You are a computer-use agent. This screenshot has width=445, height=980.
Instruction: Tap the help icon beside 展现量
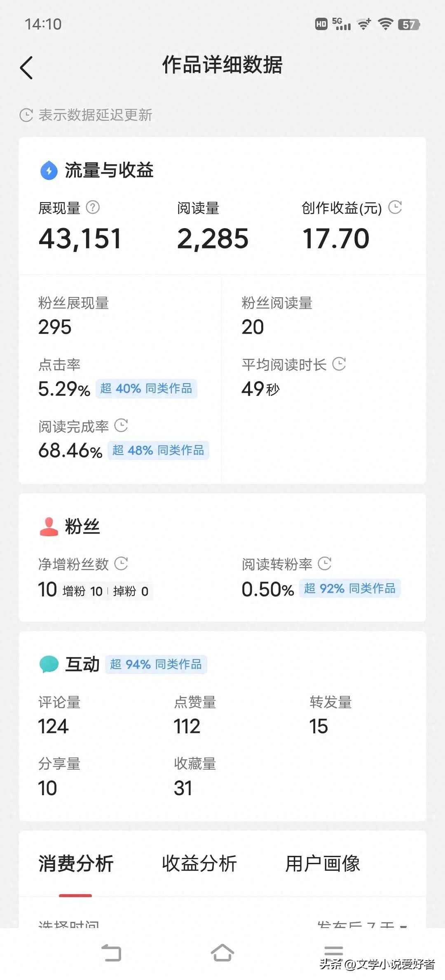(93, 207)
